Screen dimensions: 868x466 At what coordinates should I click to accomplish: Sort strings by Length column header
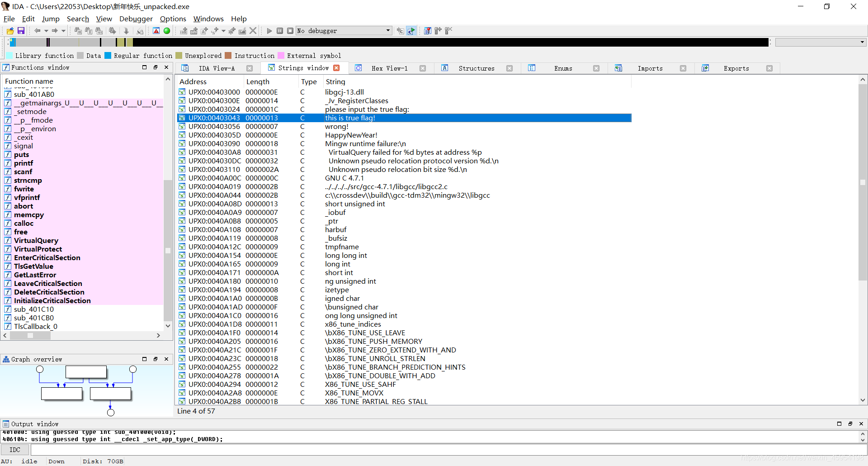258,81
